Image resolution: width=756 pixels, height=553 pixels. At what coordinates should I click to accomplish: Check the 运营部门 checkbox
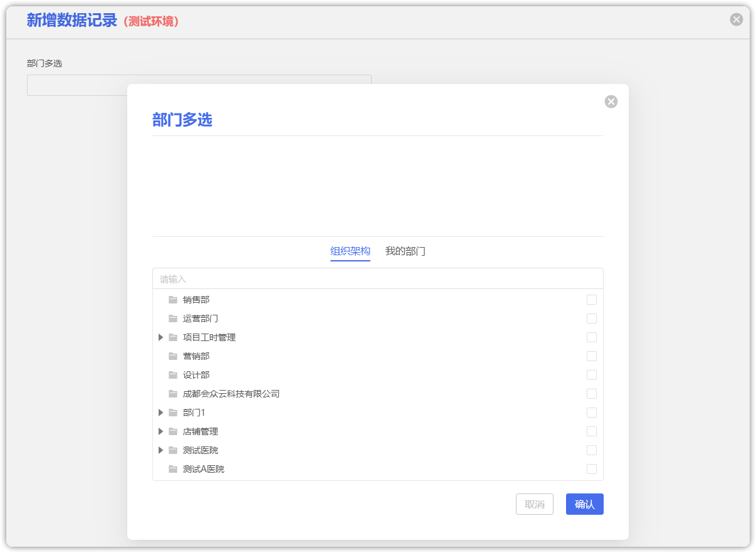click(592, 319)
